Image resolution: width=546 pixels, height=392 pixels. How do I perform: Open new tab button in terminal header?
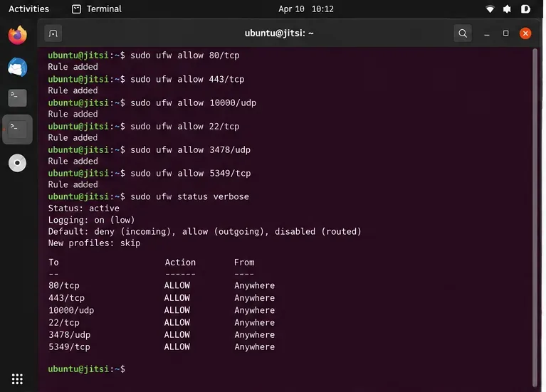pos(53,33)
